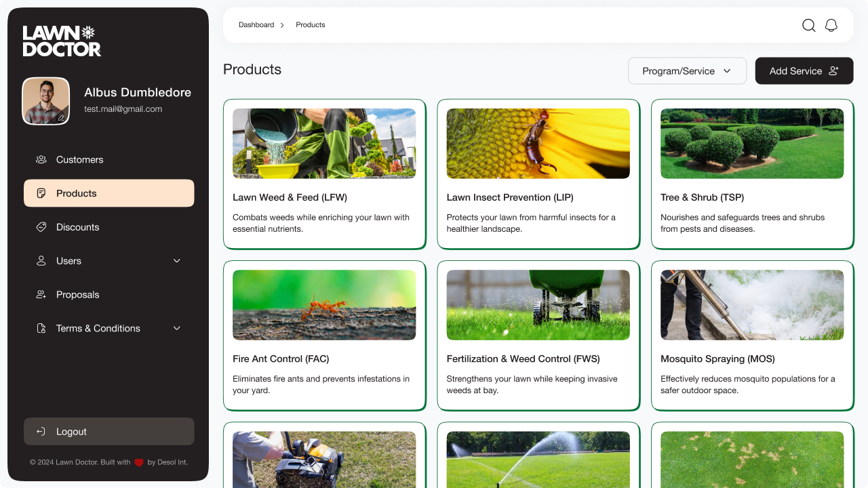This screenshot has width=868, height=488.
Task: Go to Discounts page
Action: tap(109, 227)
